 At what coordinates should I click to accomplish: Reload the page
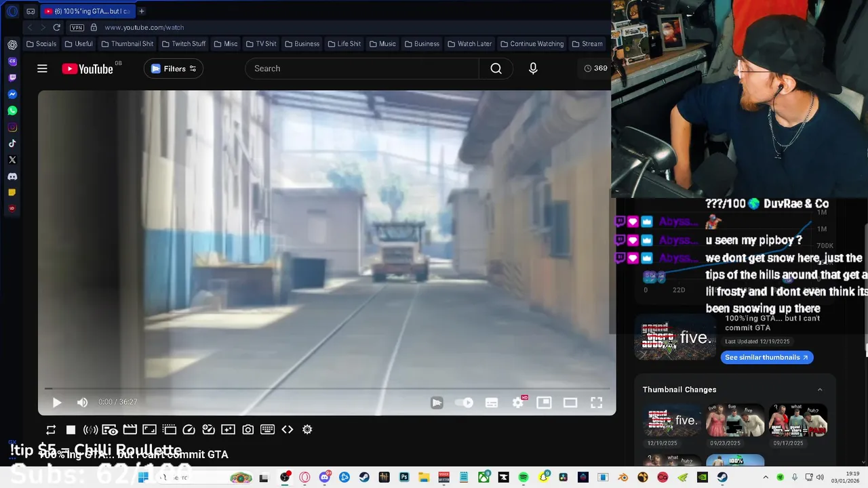click(57, 28)
